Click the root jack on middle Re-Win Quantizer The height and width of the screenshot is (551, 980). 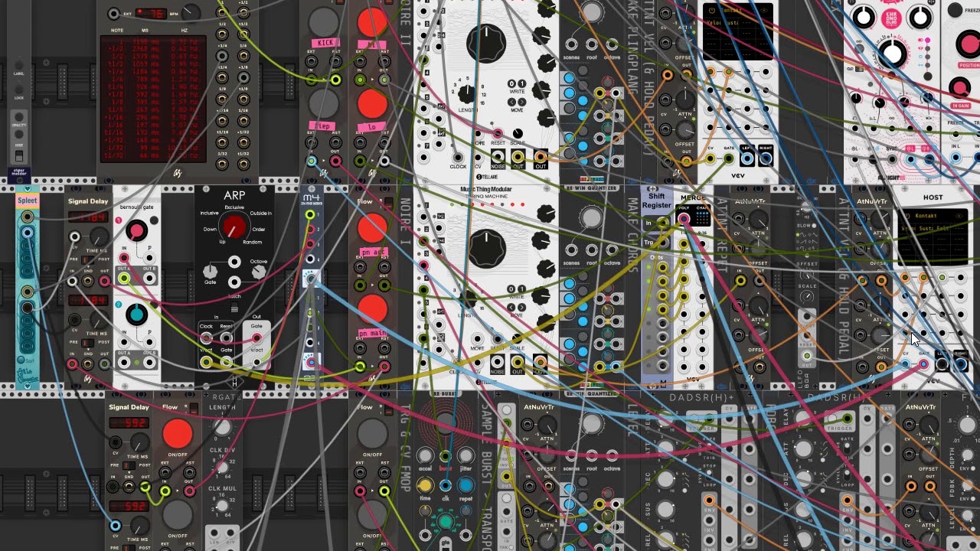(x=591, y=250)
